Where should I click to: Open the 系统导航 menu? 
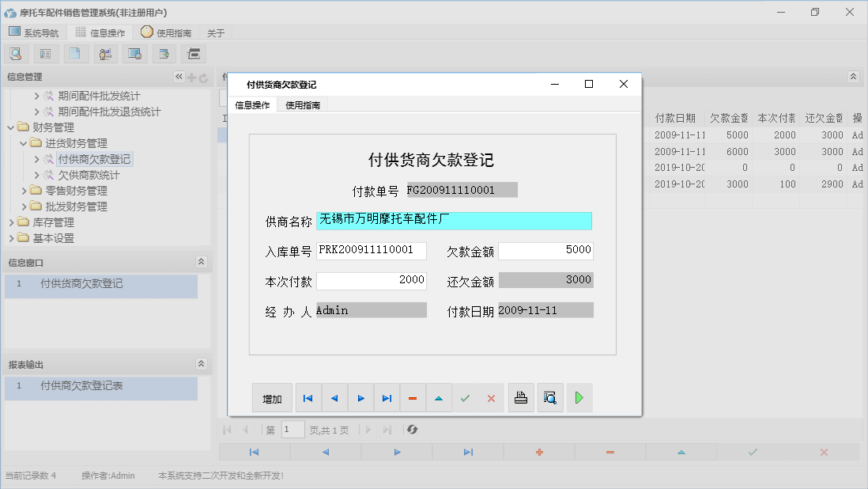(x=34, y=32)
